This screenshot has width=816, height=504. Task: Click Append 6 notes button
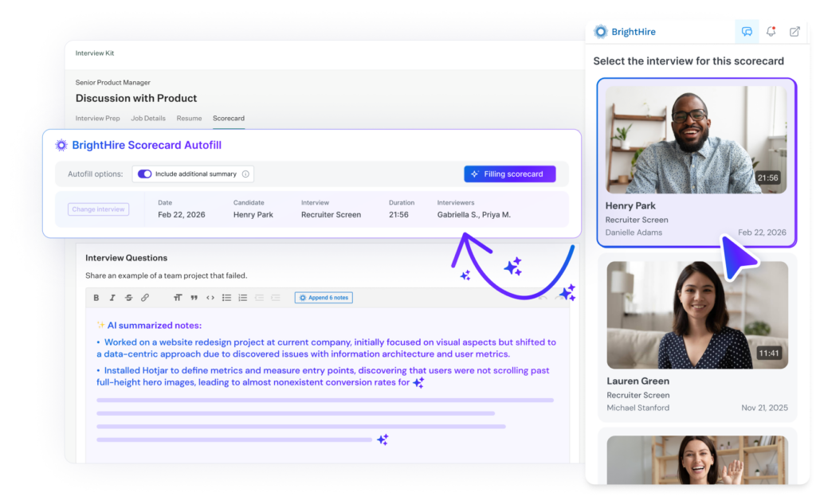click(324, 298)
